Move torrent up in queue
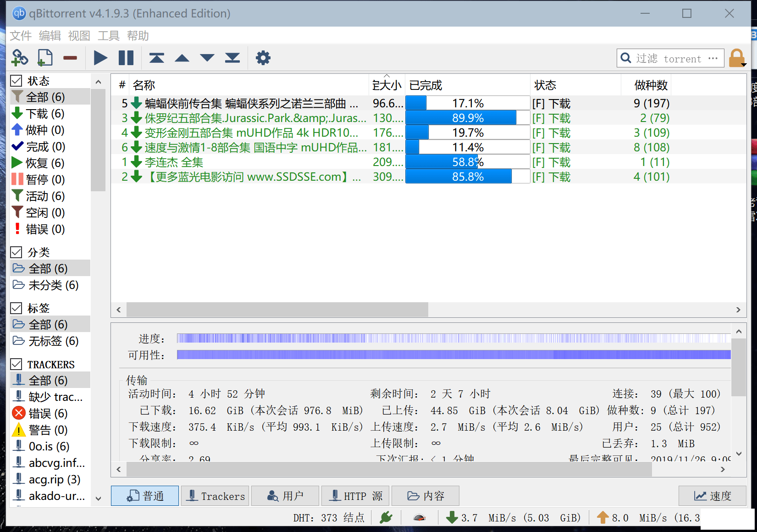 click(182, 58)
